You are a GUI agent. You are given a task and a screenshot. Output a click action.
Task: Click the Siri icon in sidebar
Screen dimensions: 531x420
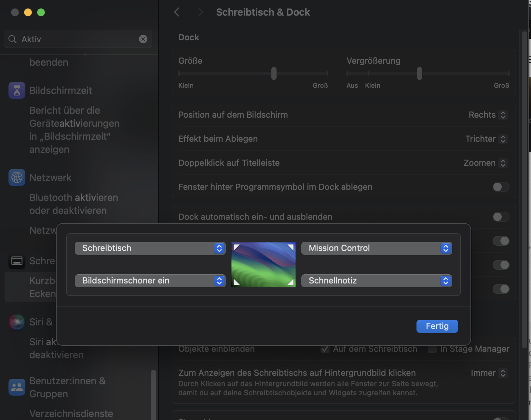pos(17,322)
